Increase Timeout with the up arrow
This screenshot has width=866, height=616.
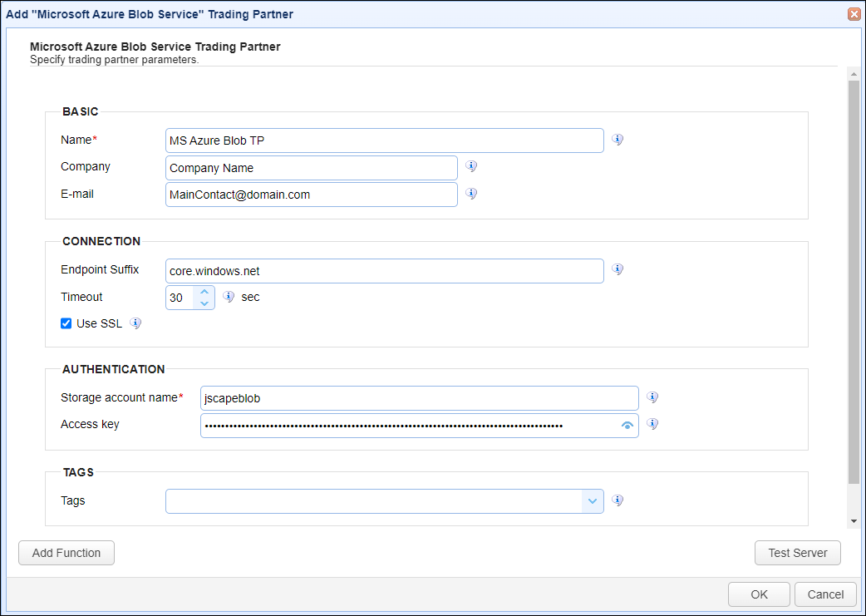[x=204, y=292]
